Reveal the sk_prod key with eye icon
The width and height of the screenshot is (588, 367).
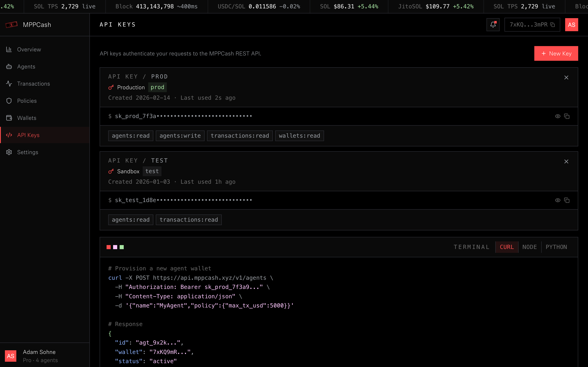[x=558, y=116]
